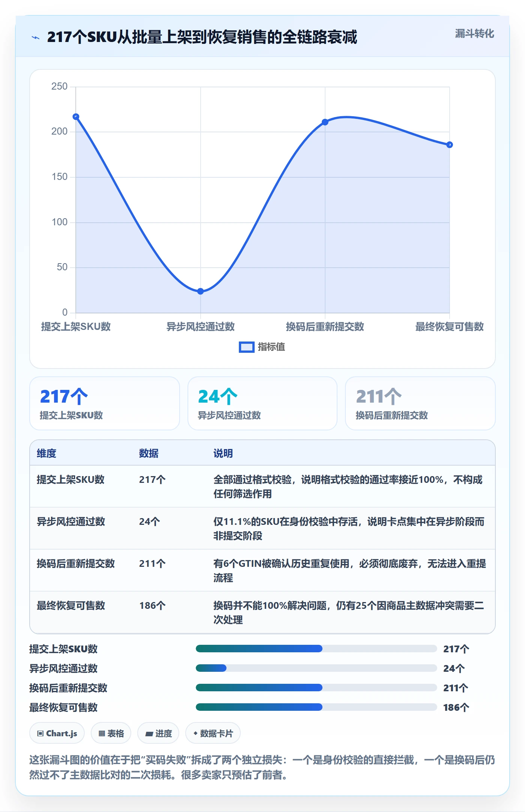Click the 维度 column header
The height and width of the screenshot is (812, 525).
[x=46, y=453]
